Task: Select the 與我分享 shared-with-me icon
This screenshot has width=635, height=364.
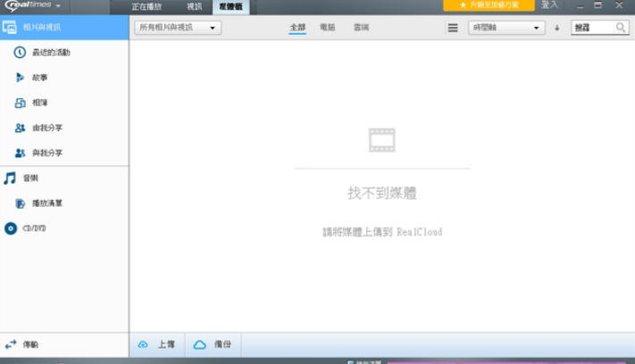Action: click(20, 153)
